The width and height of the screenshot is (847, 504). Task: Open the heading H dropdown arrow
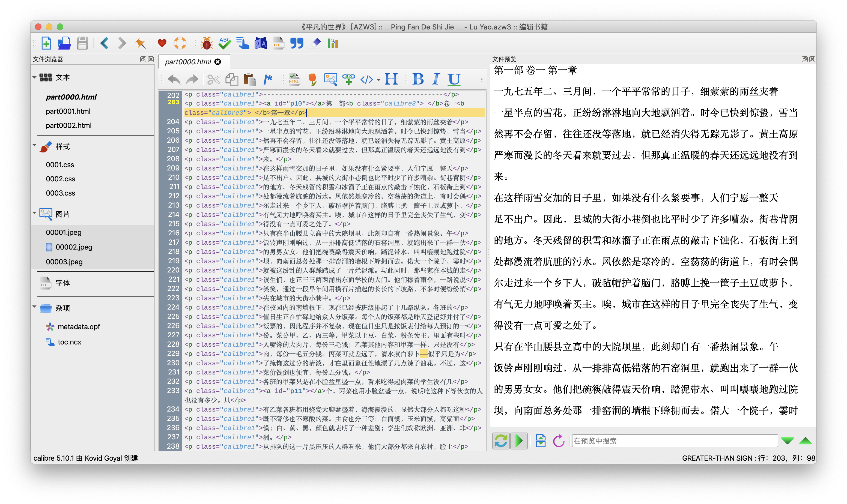pyautogui.click(x=378, y=80)
